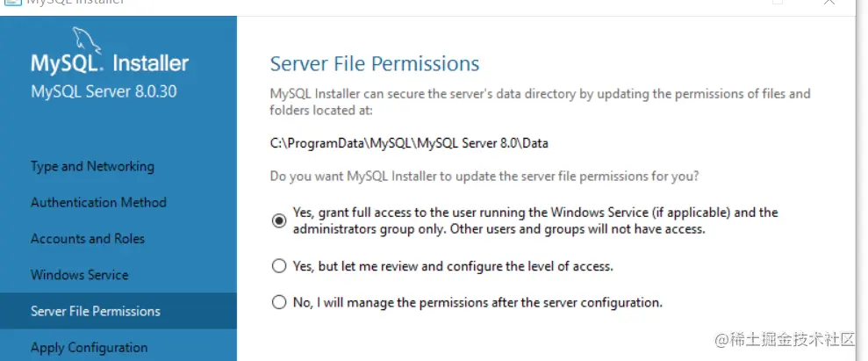Click the 'Yes, but let me review' label
The height and width of the screenshot is (361, 868).
coord(453,265)
